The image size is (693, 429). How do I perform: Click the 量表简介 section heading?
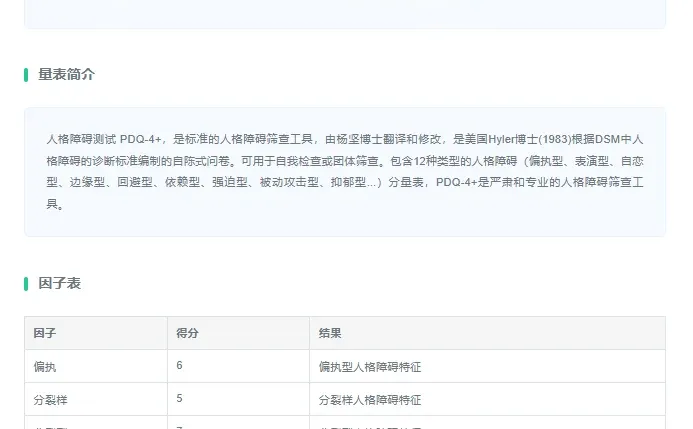(66, 74)
